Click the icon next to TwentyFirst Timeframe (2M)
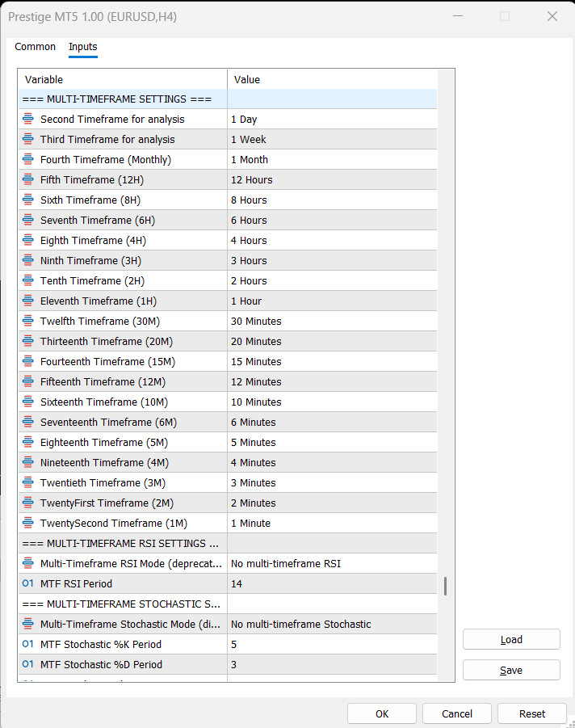Viewport: 575px width, 728px height. [27, 503]
